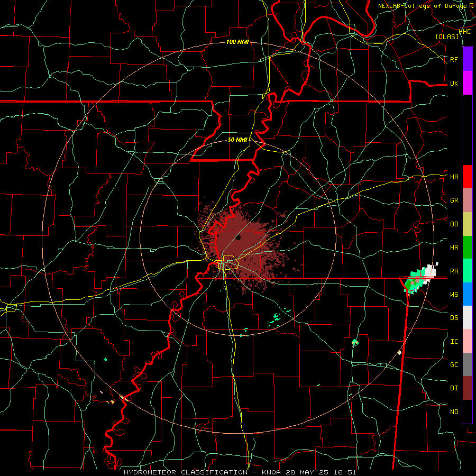Select the GR salmon legend swatch
The width and height of the screenshot is (476, 476).
coord(467,200)
